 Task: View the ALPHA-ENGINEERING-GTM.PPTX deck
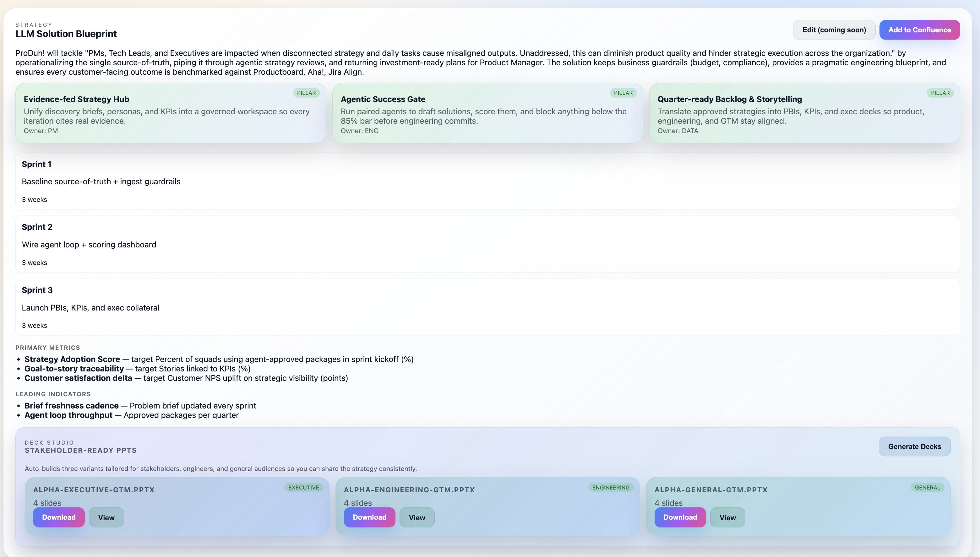pyautogui.click(x=417, y=518)
